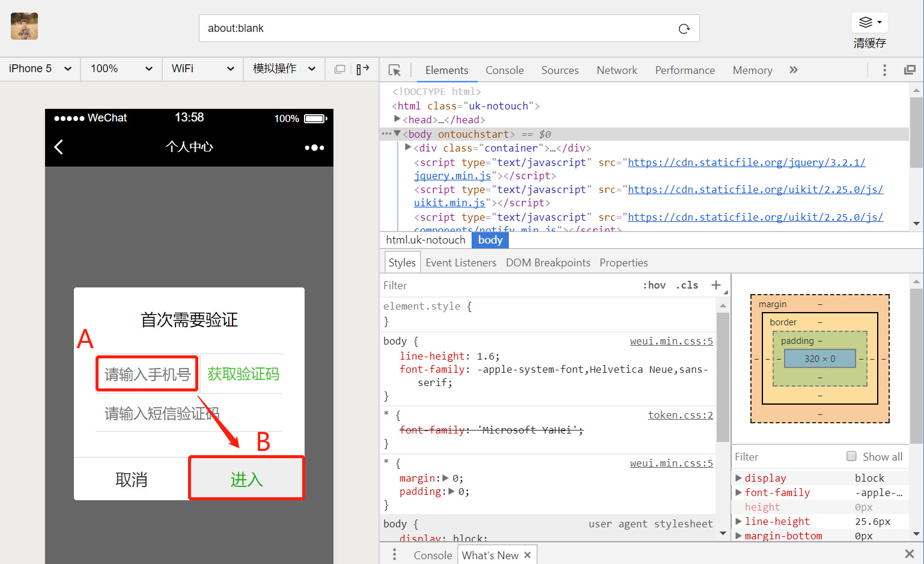Select html.uk-notouch in the breadcrumb
This screenshot has width=924, height=564.
pyautogui.click(x=425, y=240)
